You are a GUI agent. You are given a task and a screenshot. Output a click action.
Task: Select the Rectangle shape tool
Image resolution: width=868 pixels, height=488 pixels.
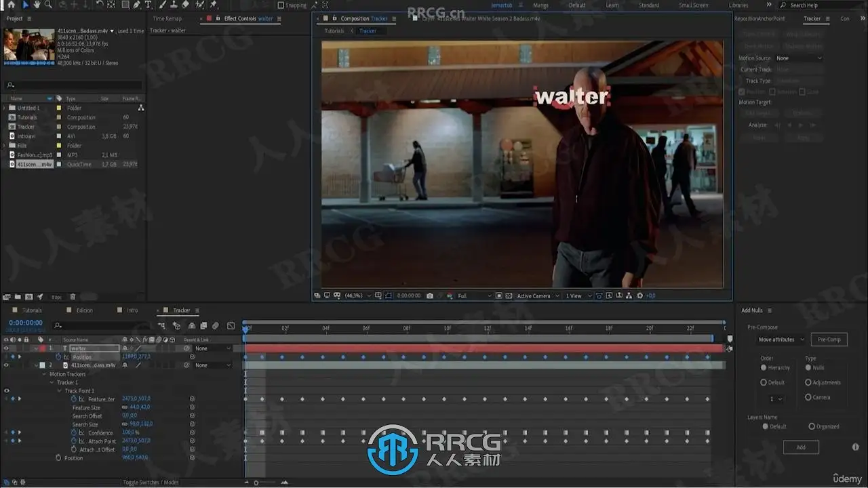coord(125,5)
